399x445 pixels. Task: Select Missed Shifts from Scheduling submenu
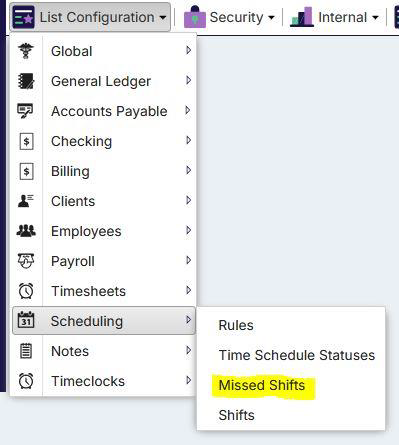click(x=262, y=385)
